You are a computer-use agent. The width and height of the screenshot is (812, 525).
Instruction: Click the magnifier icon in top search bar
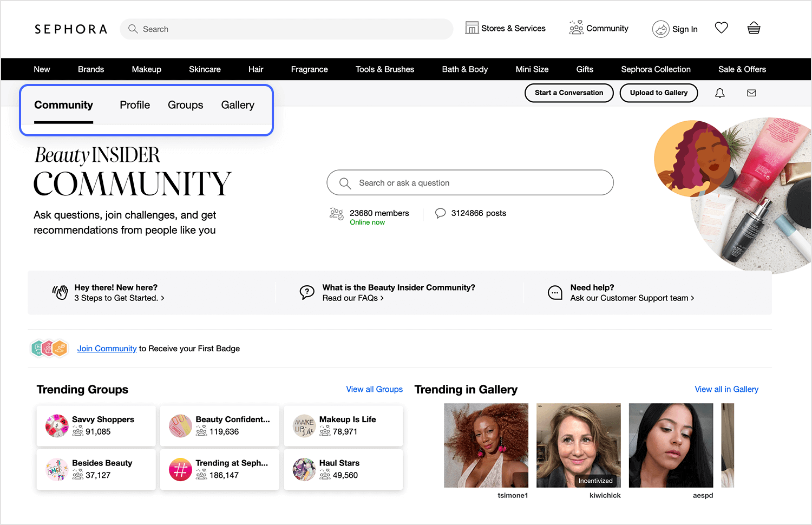pyautogui.click(x=133, y=29)
